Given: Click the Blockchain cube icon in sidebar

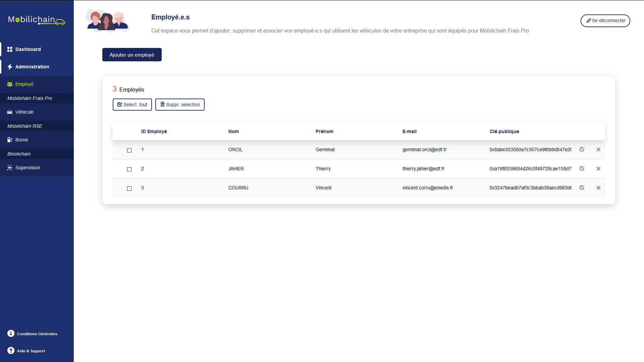Looking at the screenshot, I should coord(18,154).
